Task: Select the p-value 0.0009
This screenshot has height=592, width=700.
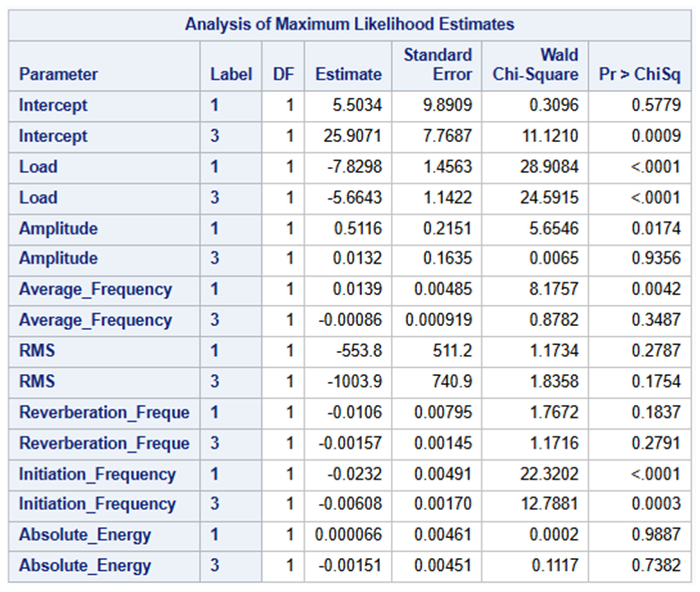Action: click(656, 136)
